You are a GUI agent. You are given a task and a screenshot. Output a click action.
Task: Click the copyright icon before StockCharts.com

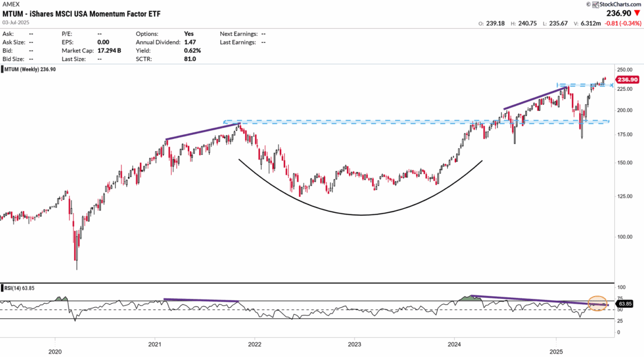(x=588, y=4)
